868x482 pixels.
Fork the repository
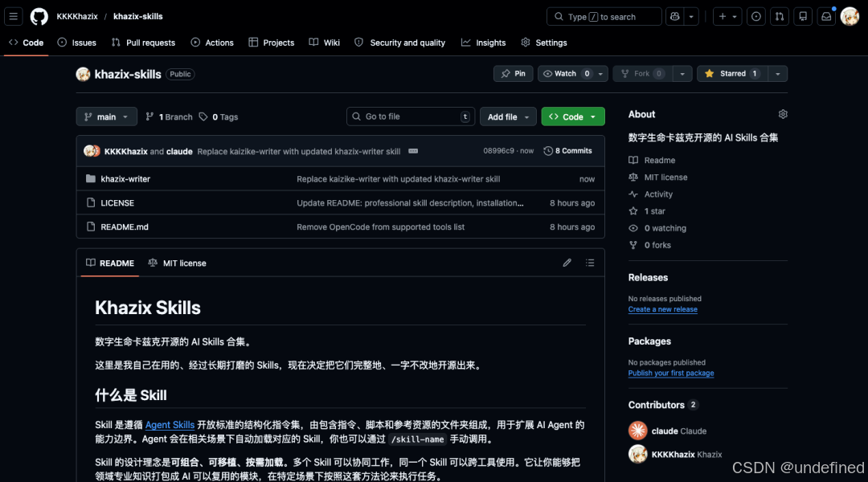(642, 74)
